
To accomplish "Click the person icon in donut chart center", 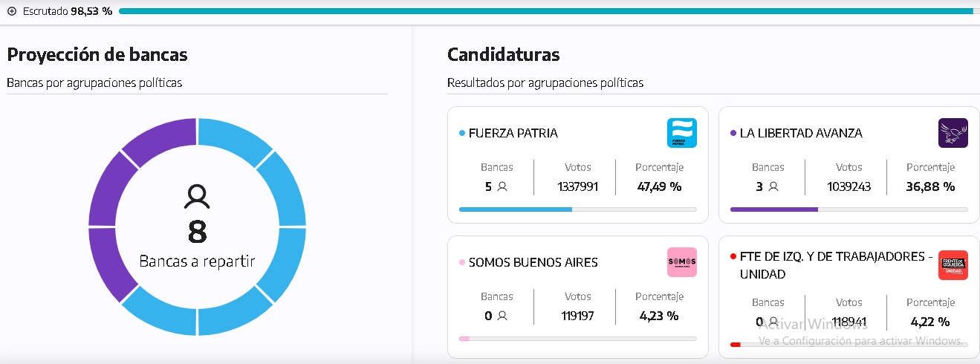I will pyautogui.click(x=197, y=196).
